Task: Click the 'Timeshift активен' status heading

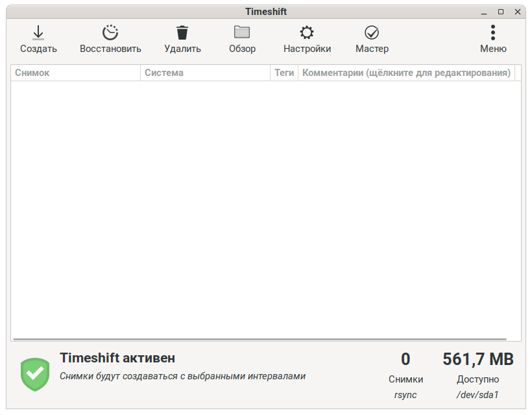Action: [117, 358]
